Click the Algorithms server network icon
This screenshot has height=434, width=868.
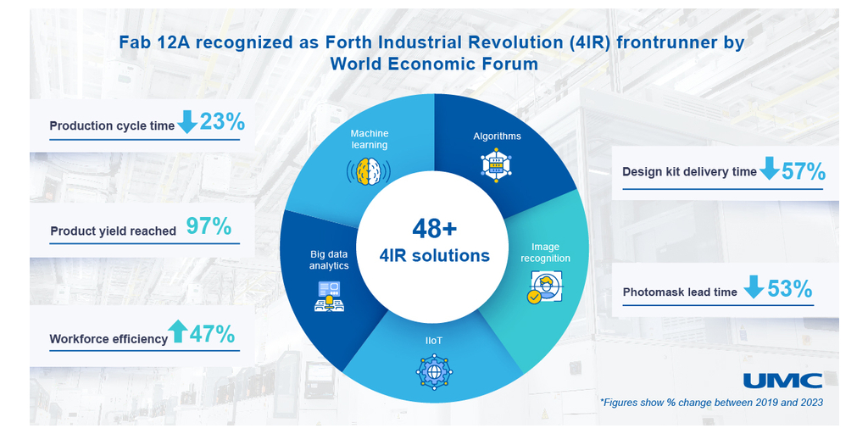496,165
